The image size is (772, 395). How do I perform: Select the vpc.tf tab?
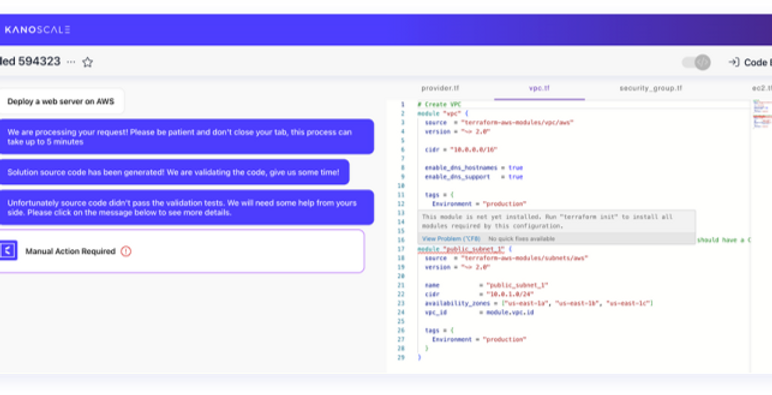pyautogui.click(x=539, y=88)
